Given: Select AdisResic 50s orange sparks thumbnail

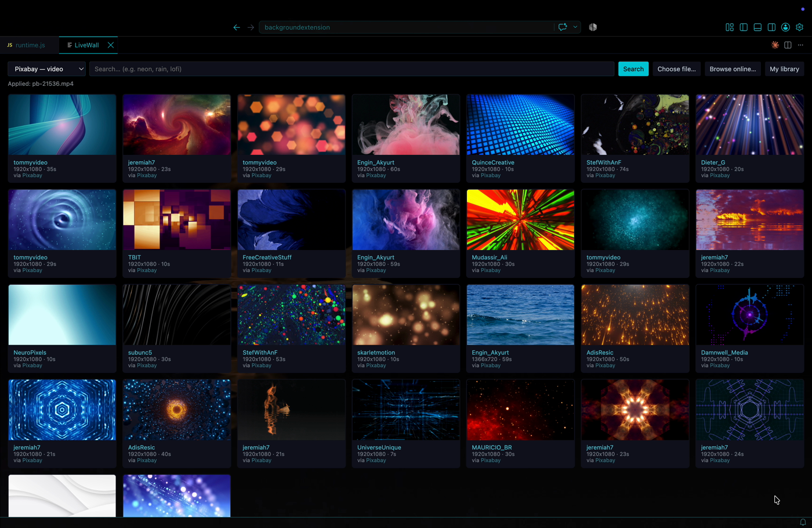Looking at the screenshot, I should point(635,315).
